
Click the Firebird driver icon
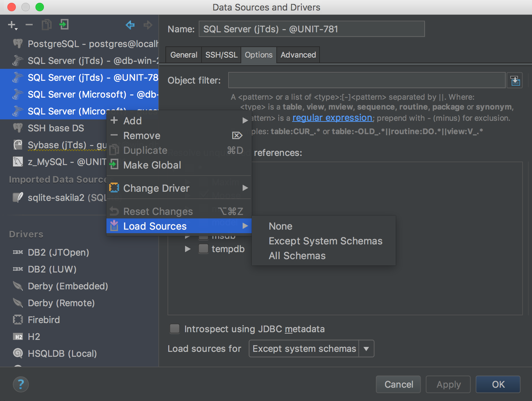pyautogui.click(x=18, y=320)
